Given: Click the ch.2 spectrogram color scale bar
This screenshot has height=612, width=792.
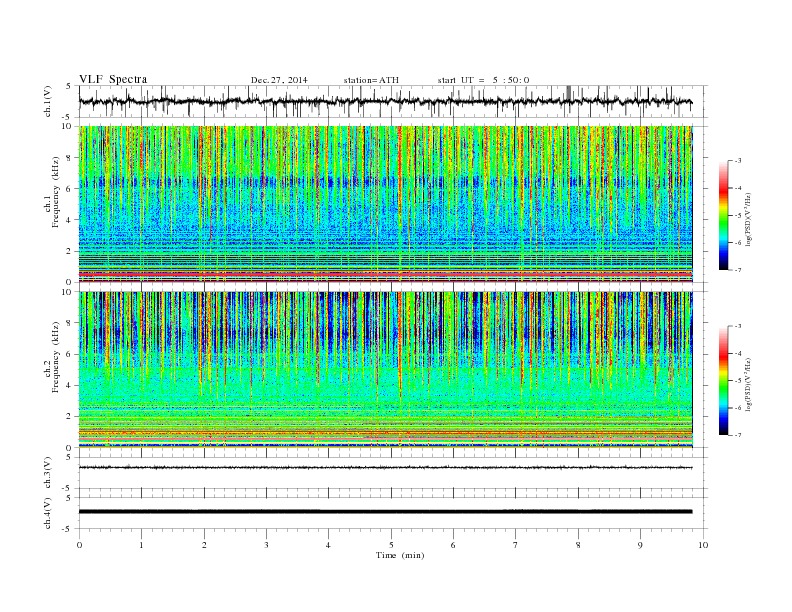Looking at the screenshot, I should coord(723,380).
